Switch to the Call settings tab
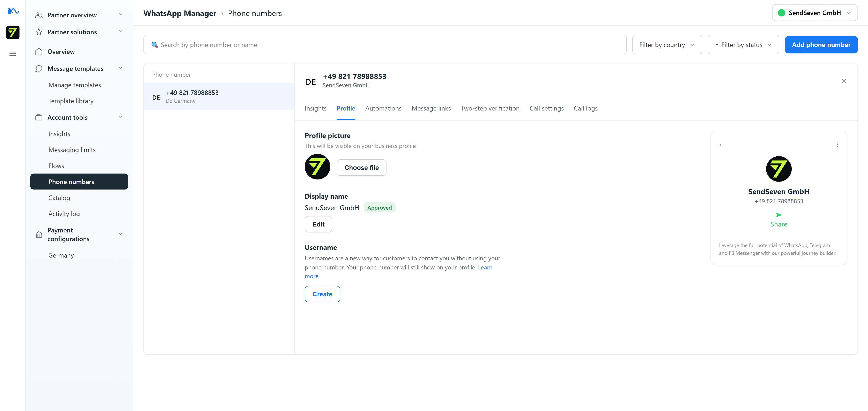Screen dimensions: 868x411 tap(546, 108)
